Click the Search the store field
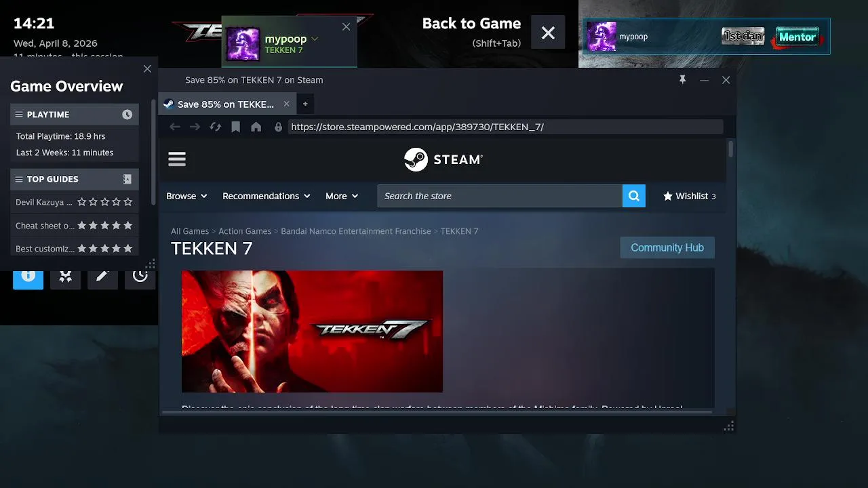 tap(500, 196)
